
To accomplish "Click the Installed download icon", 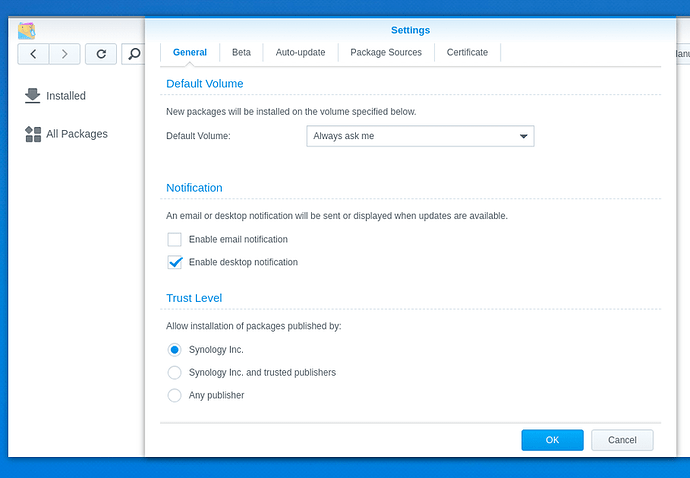I will pyautogui.click(x=33, y=96).
